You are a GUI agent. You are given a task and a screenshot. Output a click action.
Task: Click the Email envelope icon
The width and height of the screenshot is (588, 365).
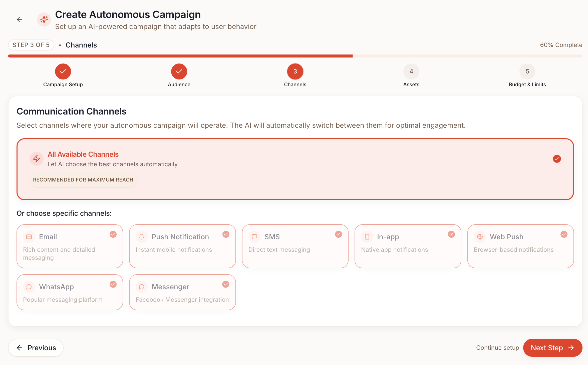coord(29,237)
